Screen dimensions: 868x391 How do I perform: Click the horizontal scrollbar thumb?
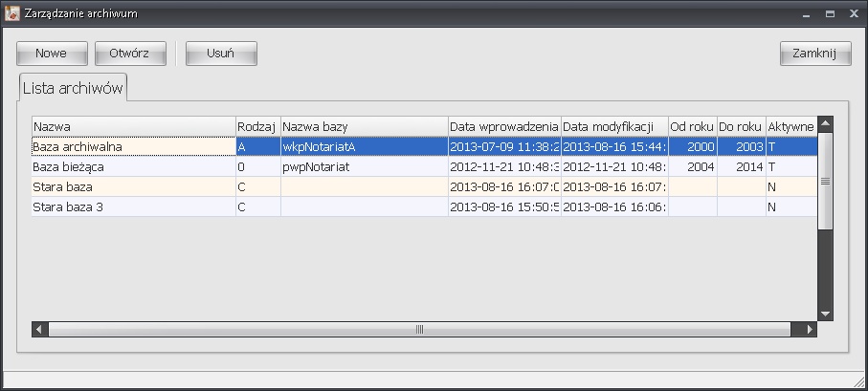pos(419,329)
